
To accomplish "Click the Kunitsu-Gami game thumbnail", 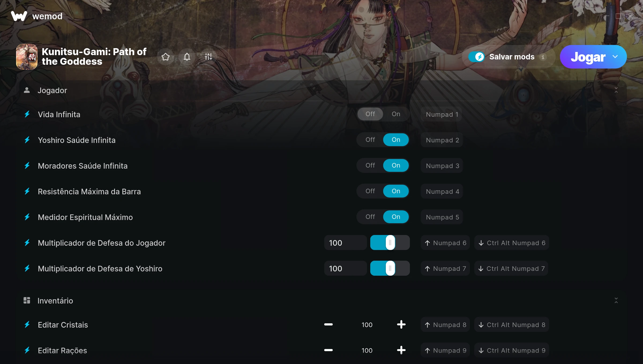I will point(27,57).
